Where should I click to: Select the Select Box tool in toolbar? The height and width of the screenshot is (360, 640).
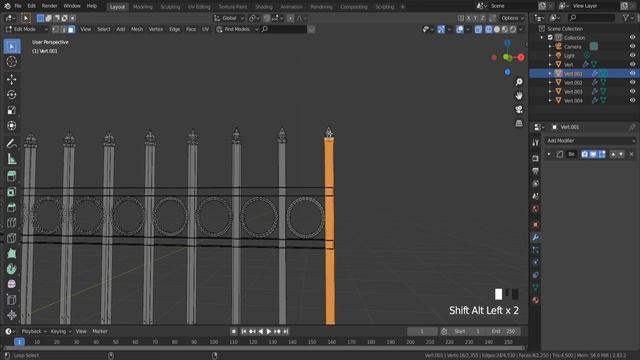12,46
